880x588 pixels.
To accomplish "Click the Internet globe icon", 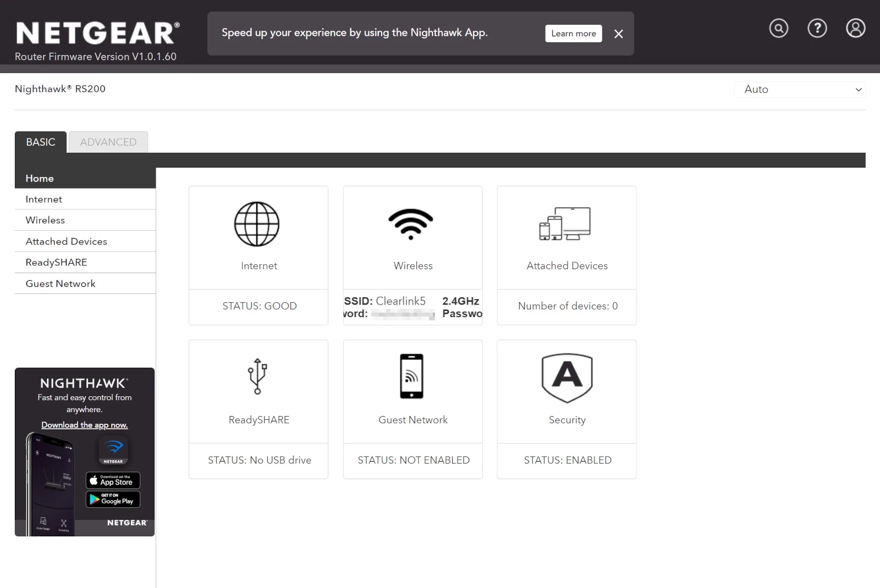I will coord(257,224).
